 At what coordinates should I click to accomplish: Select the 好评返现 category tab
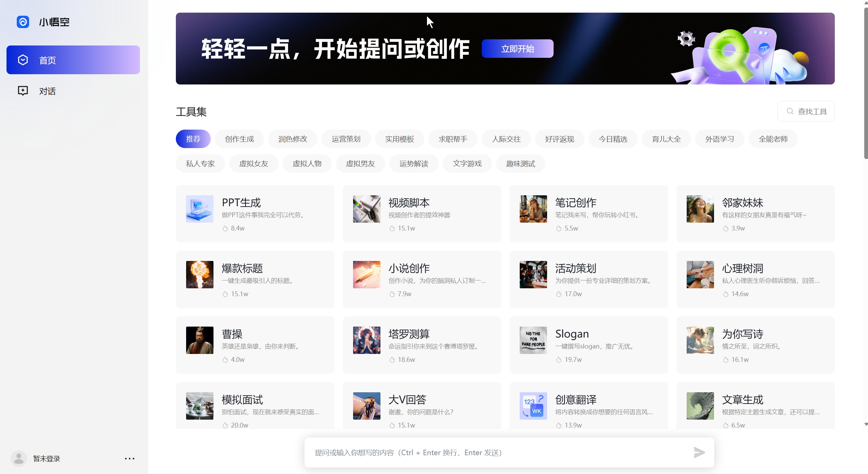click(560, 139)
